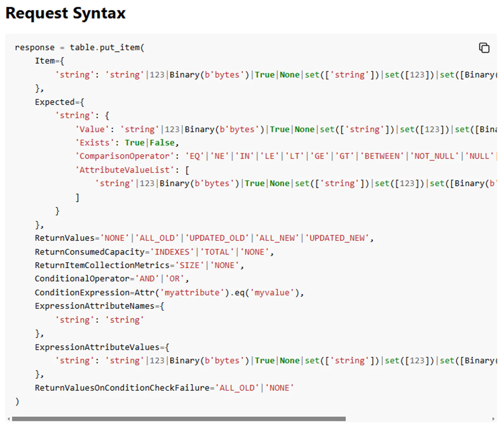Viewport: 504px width, 430px height.
Task: Click the right arrow of the horizontal scrollbar
Action: [493, 419]
